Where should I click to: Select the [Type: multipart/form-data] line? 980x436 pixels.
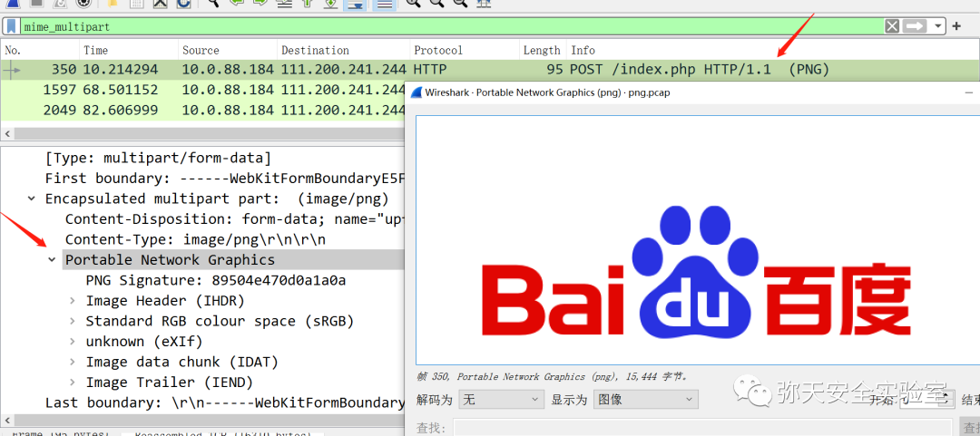click(158, 158)
